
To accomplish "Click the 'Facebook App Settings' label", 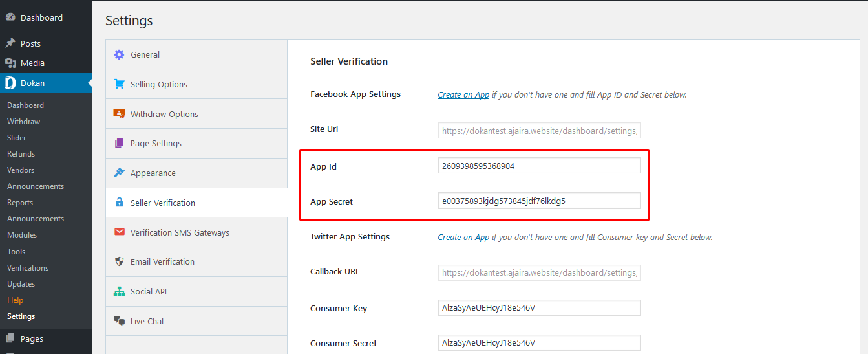I will (x=355, y=94).
